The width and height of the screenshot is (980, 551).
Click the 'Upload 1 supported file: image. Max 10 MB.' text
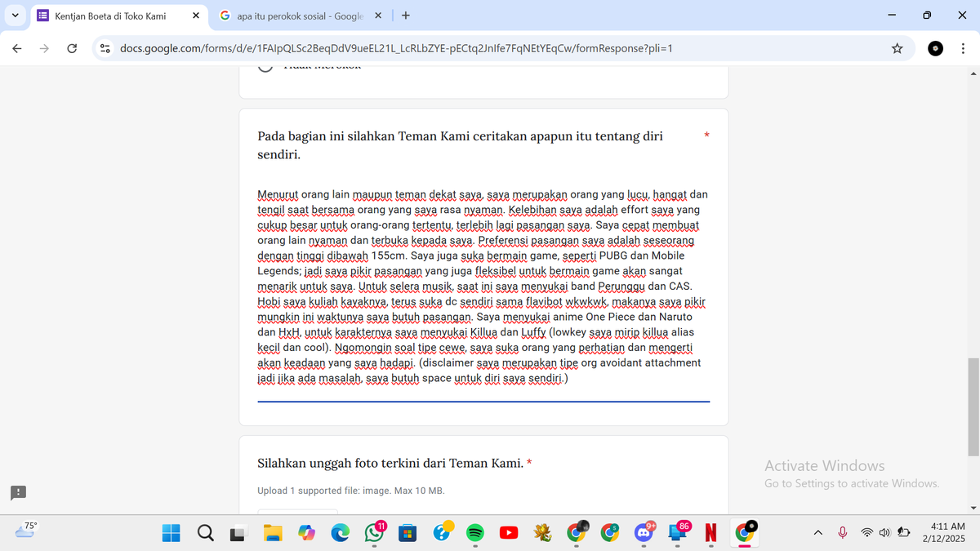pyautogui.click(x=351, y=491)
